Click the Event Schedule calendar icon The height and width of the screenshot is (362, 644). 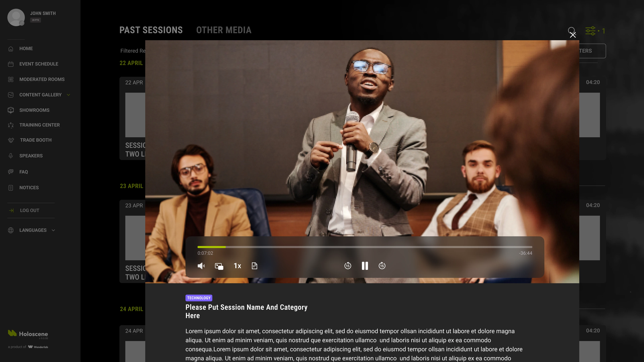click(11, 64)
